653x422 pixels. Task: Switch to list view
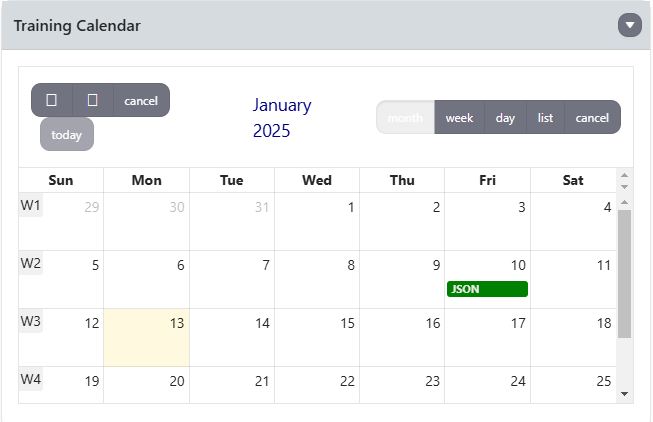click(x=545, y=117)
